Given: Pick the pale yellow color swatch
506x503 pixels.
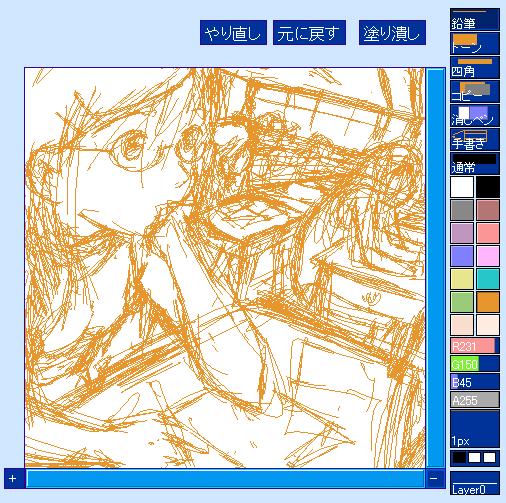Looking at the screenshot, I should point(462,279).
